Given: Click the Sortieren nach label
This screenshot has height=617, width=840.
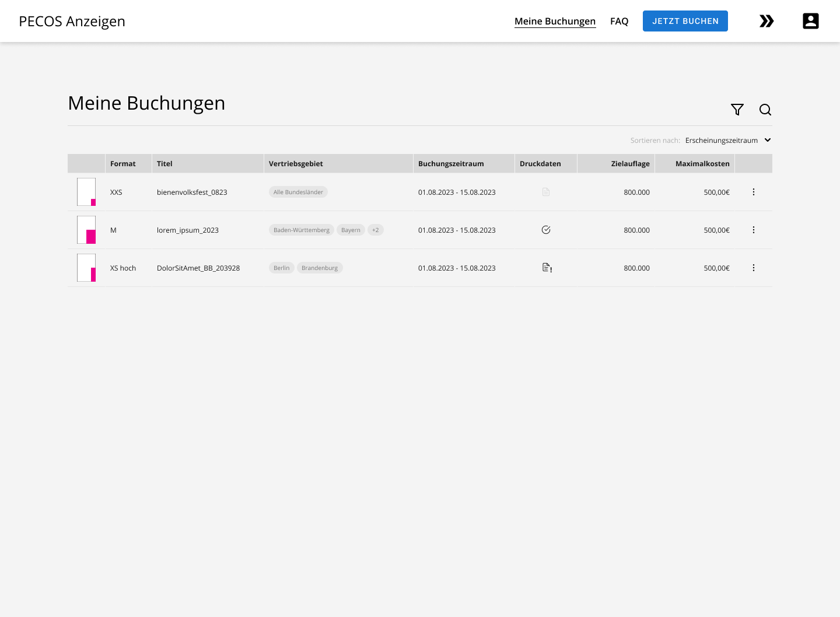Looking at the screenshot, I should pyautogui.click(x=655, y=140).
